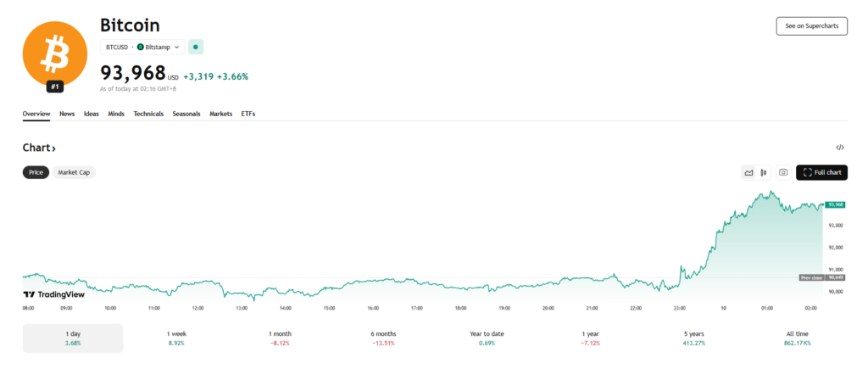The width and height of the screenshot is (868, 380).
Task: Switch to the Technicals tab
Action: pos(148,114)
